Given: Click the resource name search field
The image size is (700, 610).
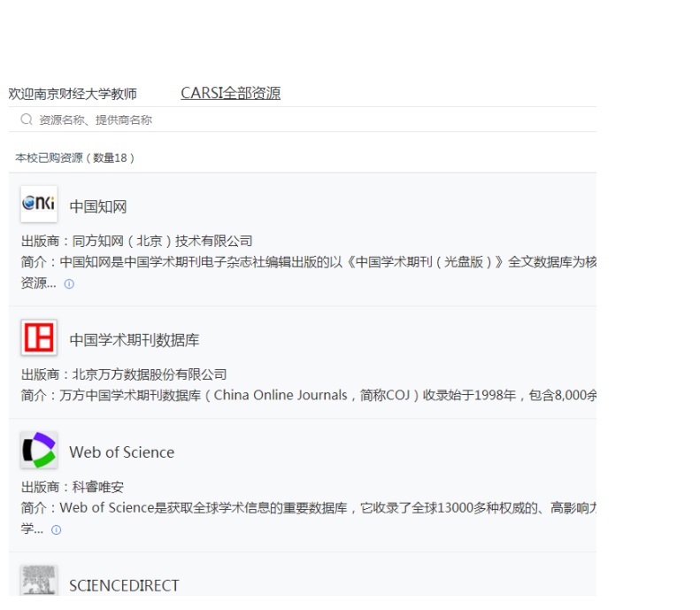Looking at the screenshot, I should (303, 120).
